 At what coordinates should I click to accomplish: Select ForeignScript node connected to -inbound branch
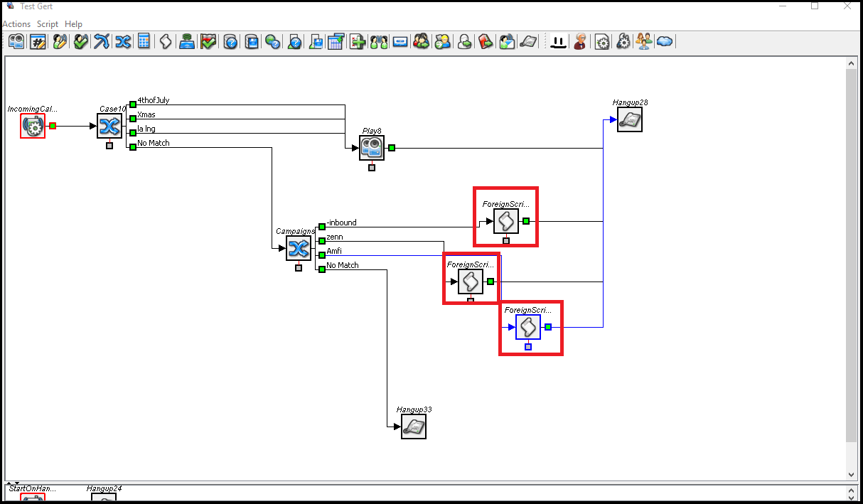pos(506,221)
